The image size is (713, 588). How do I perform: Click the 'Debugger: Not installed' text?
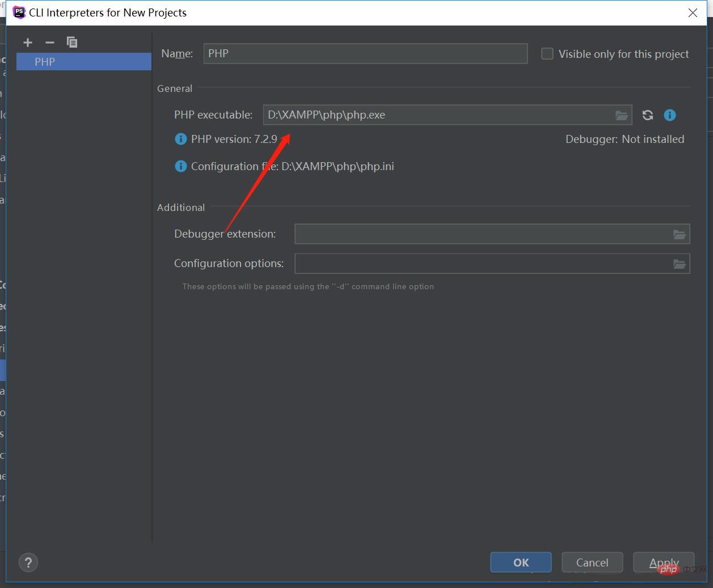[625, 139]
